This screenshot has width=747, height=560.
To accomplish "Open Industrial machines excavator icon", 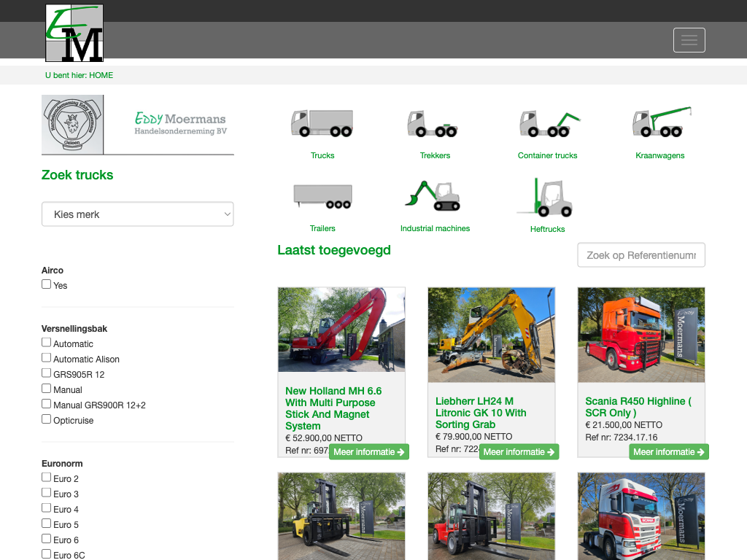I will [x=435, y=196].
